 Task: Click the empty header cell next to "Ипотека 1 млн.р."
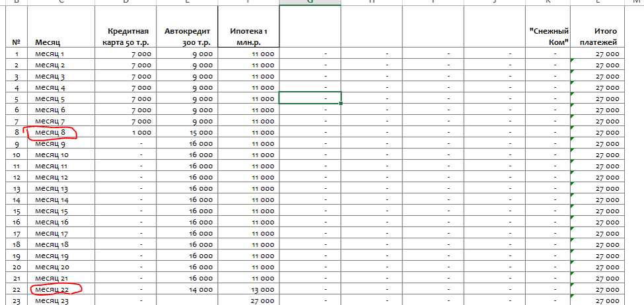310,27
